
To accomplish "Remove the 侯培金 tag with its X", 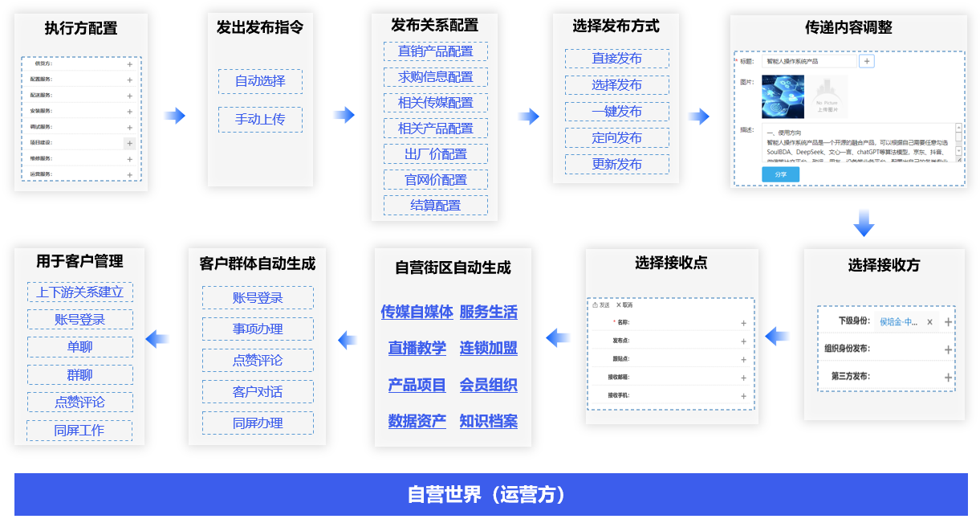I will 929,322.
